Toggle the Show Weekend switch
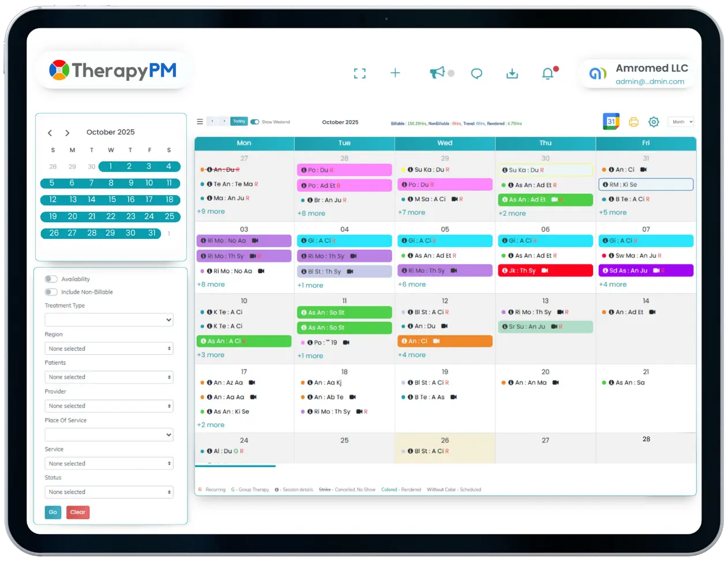Screen dimensions: 728x562 pyautogui.click(x=254, y=122)
